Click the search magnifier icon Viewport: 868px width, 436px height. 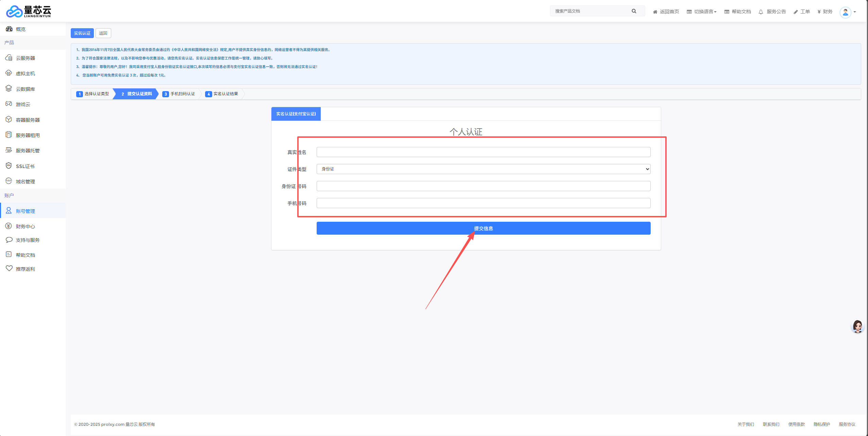tap(634, 11)
